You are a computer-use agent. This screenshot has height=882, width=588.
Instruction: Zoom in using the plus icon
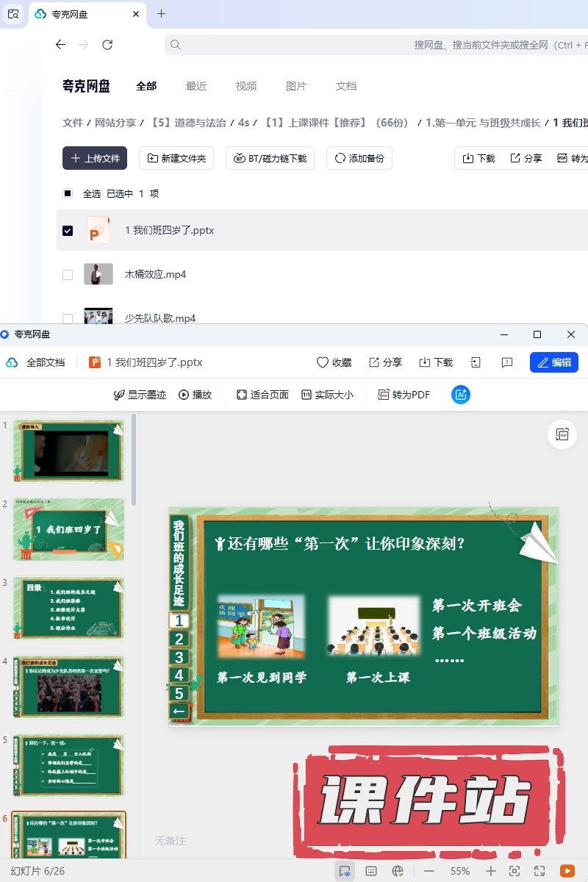coord(491,871)
